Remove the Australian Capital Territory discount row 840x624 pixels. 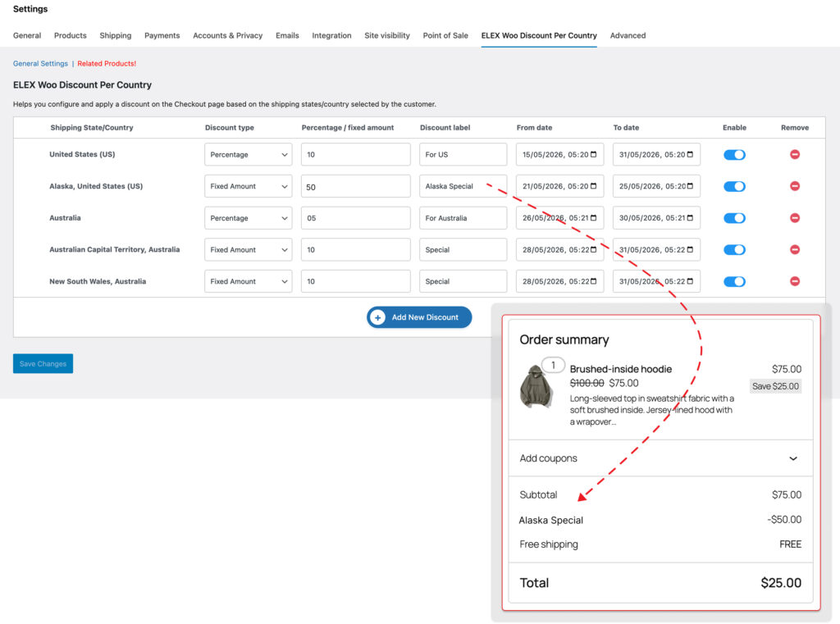pos(794,249)
